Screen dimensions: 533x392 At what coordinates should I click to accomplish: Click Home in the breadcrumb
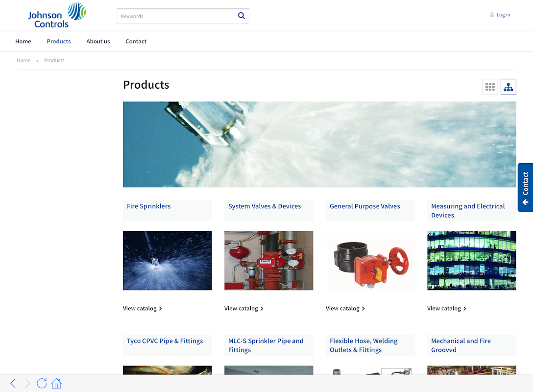24,60
